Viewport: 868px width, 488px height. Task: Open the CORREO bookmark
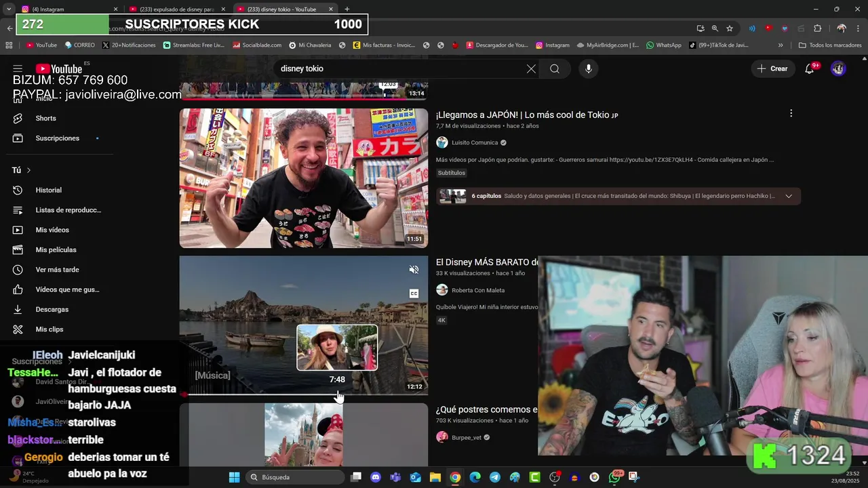point(79,45)
